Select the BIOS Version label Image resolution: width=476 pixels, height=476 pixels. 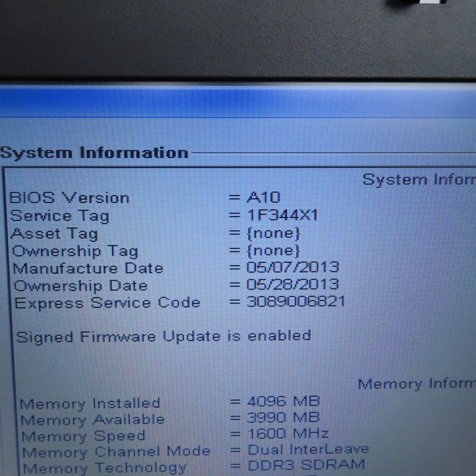pos(70,198)
